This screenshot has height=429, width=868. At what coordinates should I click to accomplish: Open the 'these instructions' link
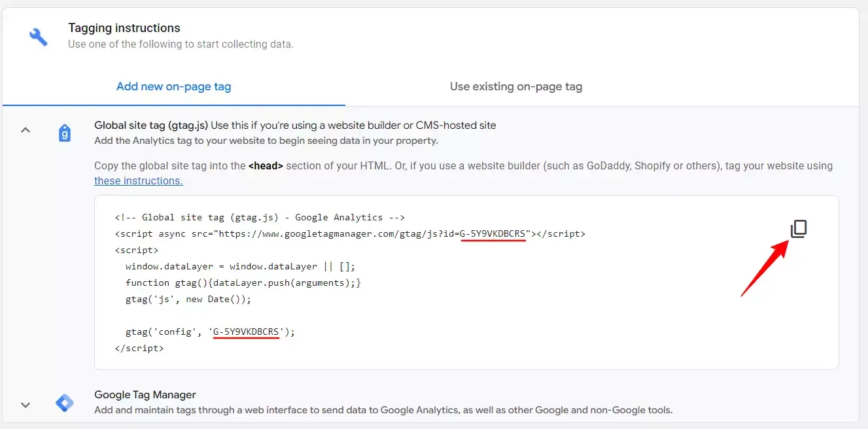(x=139, y=180)
